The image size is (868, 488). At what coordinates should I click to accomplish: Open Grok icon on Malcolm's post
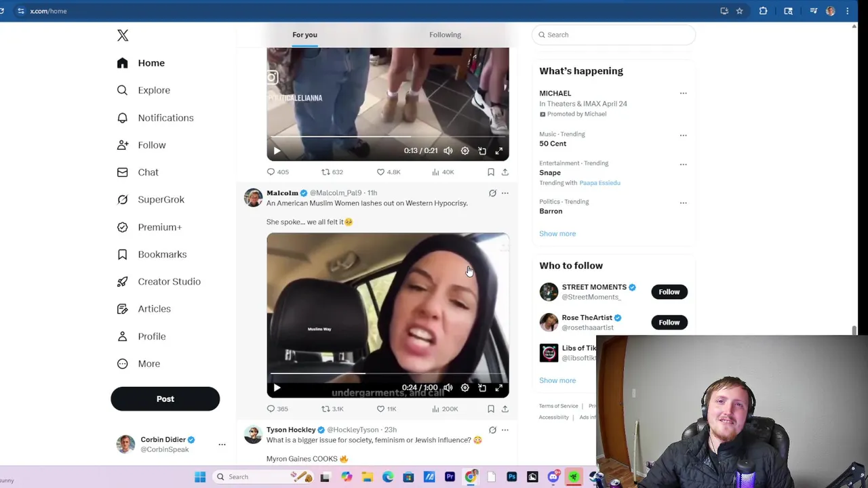pyautogui.click(x=492, y=193)
